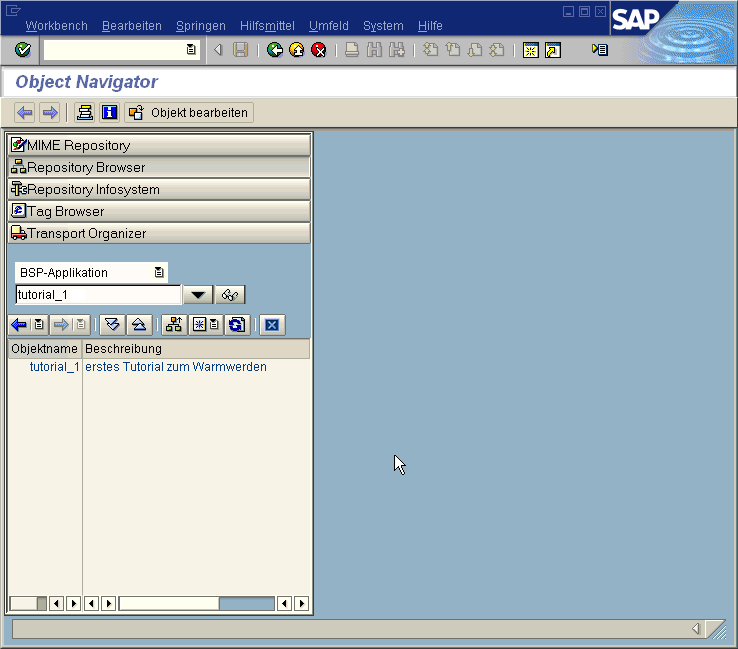Image resolution: width=738 pixels, height=649 pixels.
Task: Click the blue Info icon
Action: [x=110, y=112]
